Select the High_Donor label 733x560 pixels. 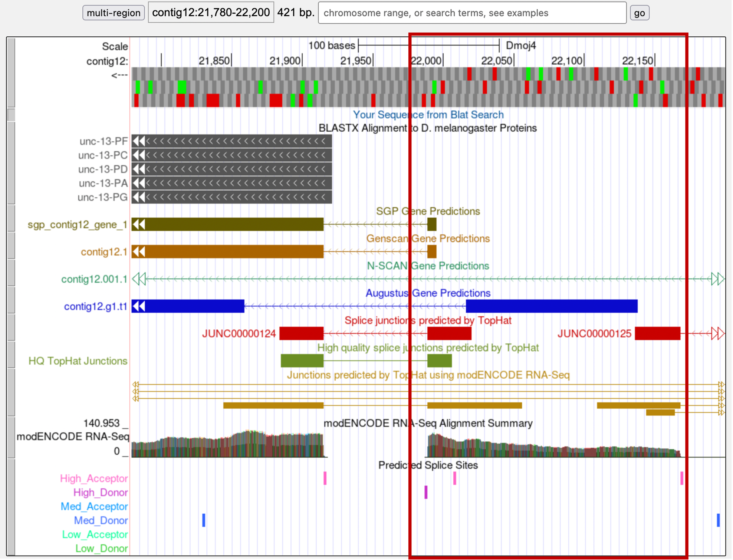(101, 493)
